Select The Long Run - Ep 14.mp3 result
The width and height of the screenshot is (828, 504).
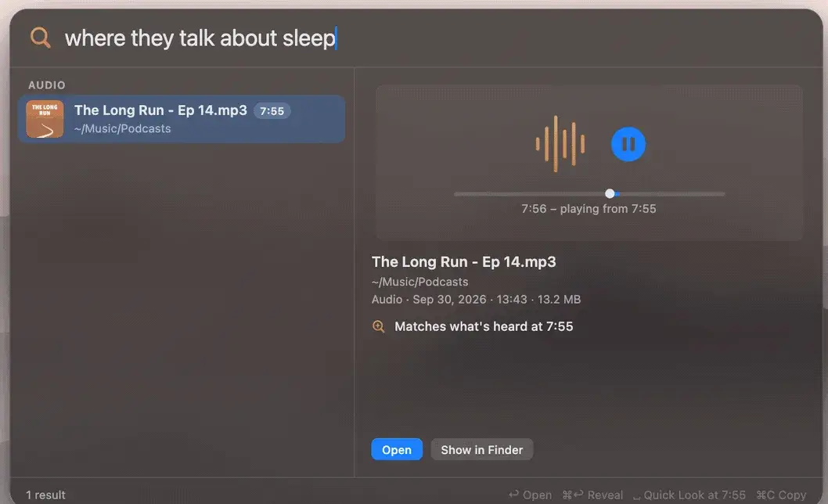click(181, 119)
